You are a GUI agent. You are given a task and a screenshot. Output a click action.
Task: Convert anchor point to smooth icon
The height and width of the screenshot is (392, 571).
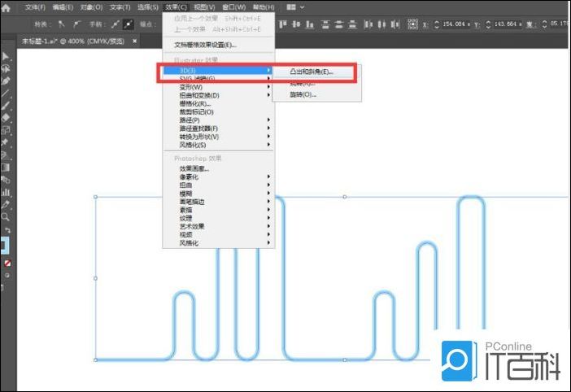76,24
